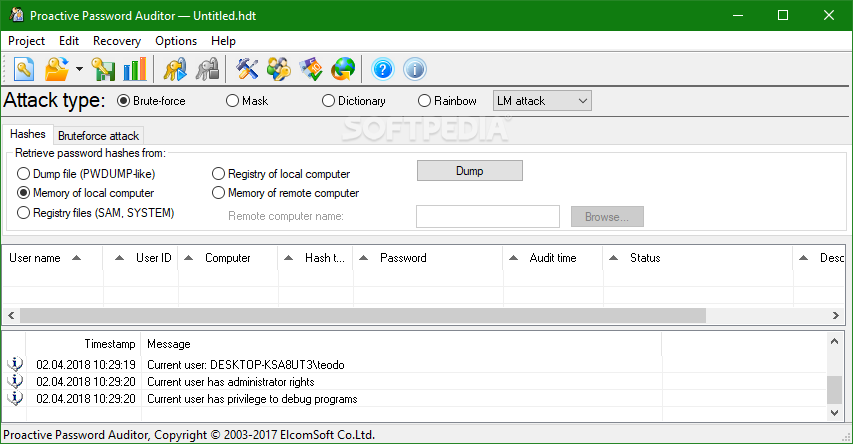Image resolution: width=853 pixels, height=444 pixels.
Task: Choose Registry files (SAM, SYSTEM) source
Action: point(96,213)
